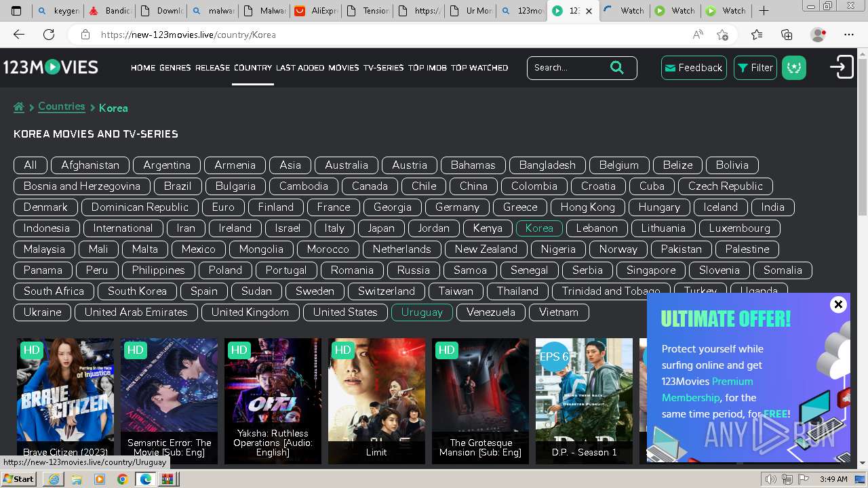Viewport: 868px width, 488px height.
Task: Go to home breadcrumb icon
Action: point(19,107)
